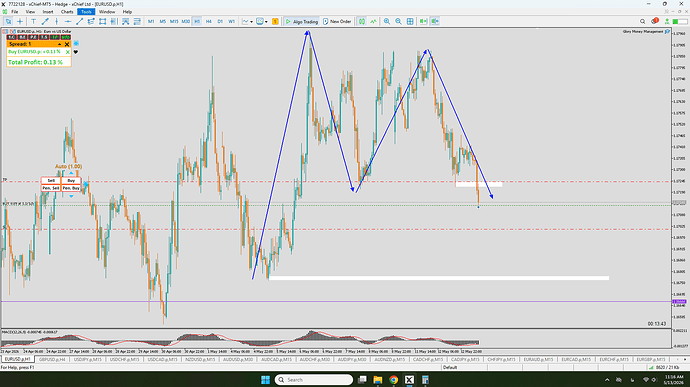Click the Pen. Buy pending order button
Viewport: 690px width, 387px height.
[71, 188]
